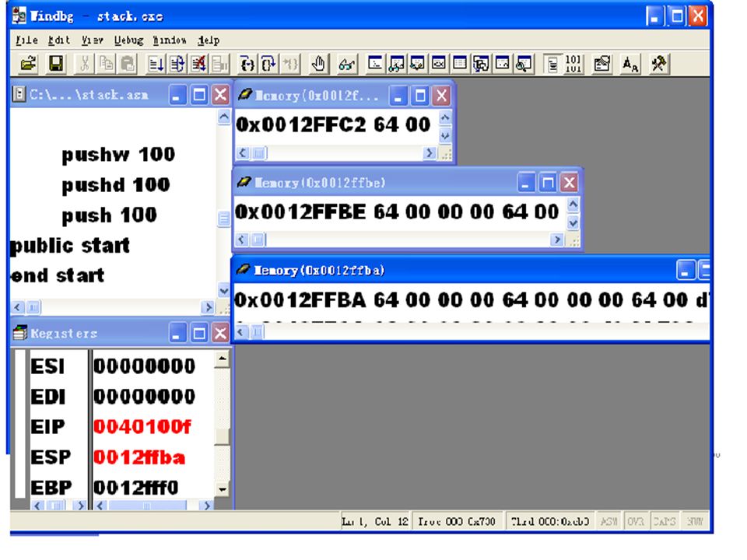Open the Help menu

coord(209,40)
